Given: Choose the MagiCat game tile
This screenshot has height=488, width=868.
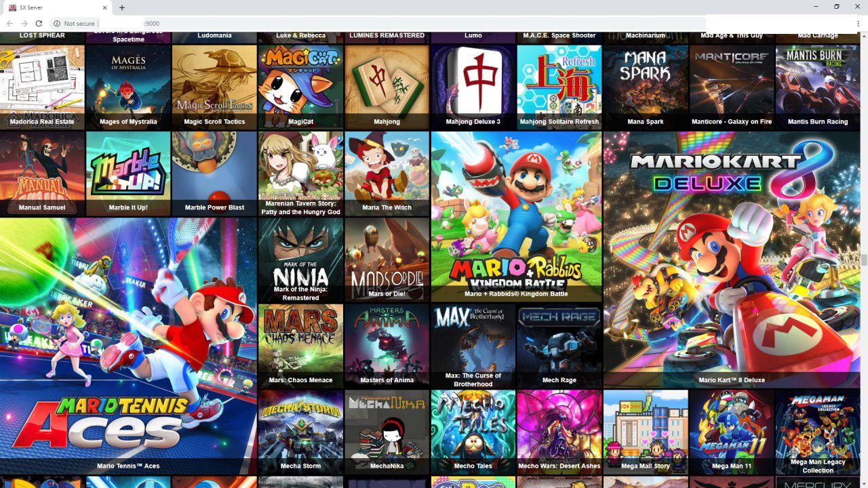Looking at the screenshot, I should [300, 87].
